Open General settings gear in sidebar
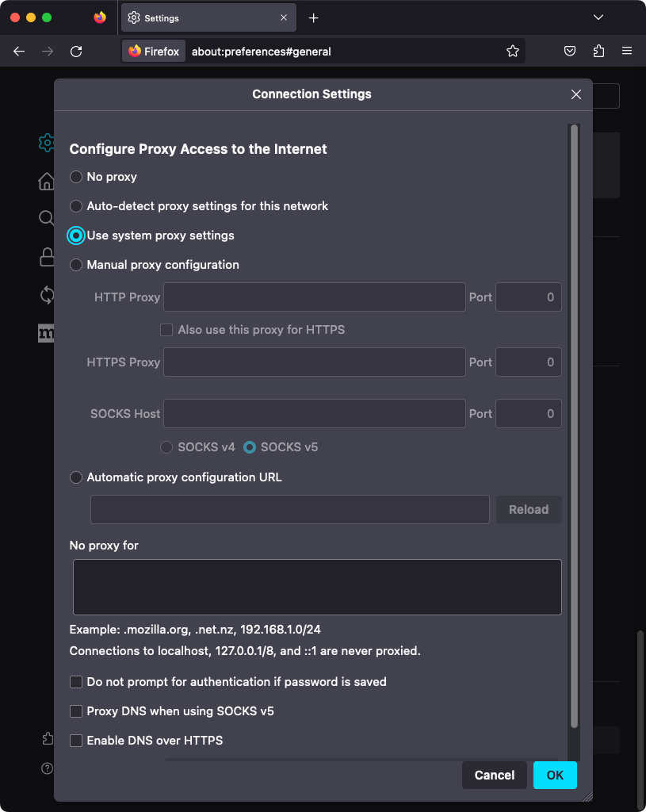646x812 pixels. (47, 143)
